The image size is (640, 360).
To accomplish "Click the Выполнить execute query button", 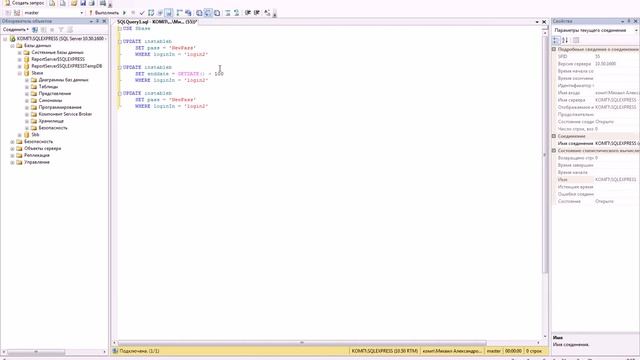I will (104, 13).
